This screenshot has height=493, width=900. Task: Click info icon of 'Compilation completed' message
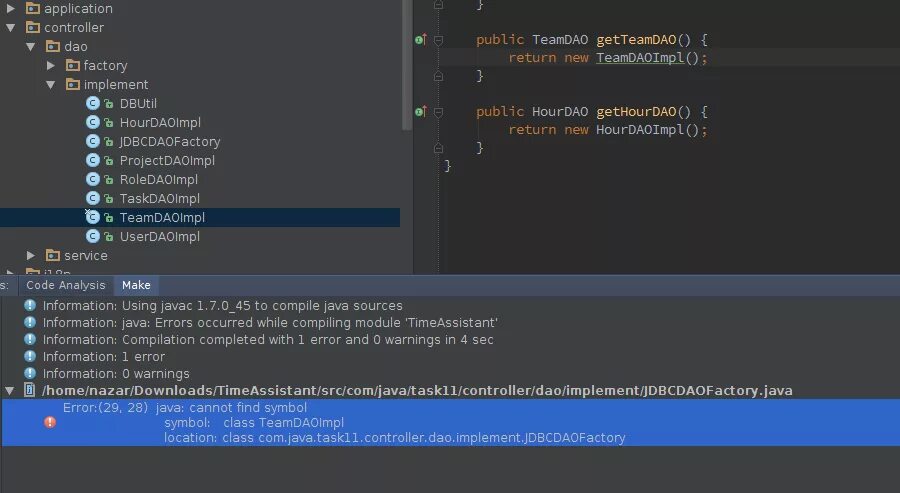point(30,339)
